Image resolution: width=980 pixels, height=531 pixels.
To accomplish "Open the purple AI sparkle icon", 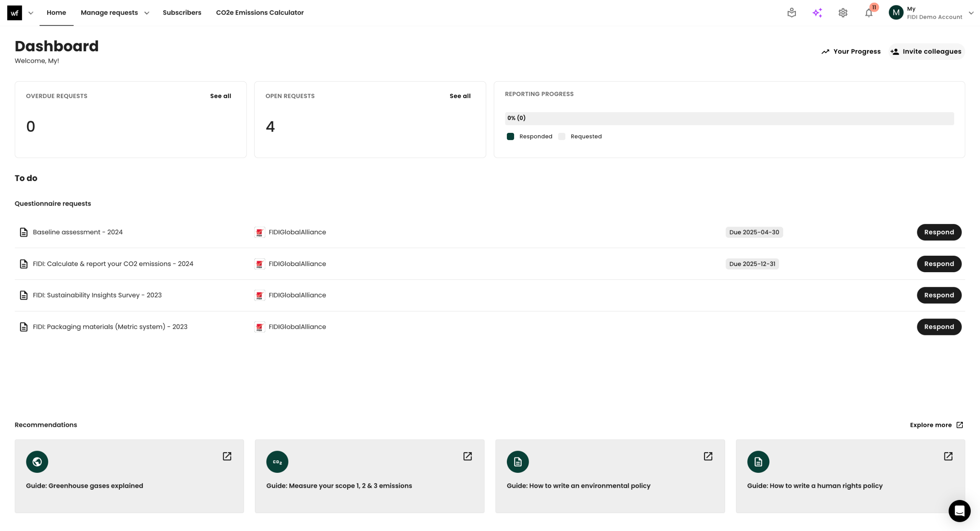I will coord(817,13).
